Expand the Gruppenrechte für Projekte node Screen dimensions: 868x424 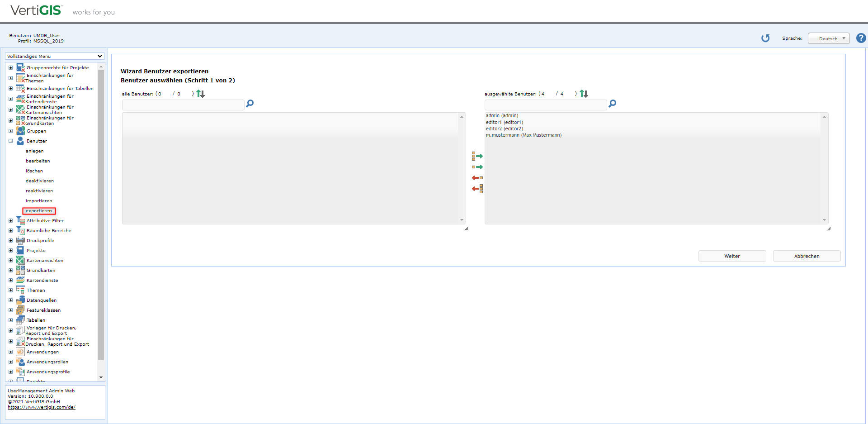(x=10, y=67)
